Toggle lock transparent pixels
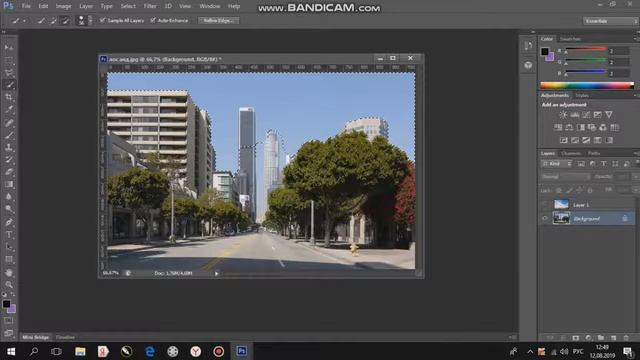The height and width of the screenshot is (360, 640). [559, 190]
